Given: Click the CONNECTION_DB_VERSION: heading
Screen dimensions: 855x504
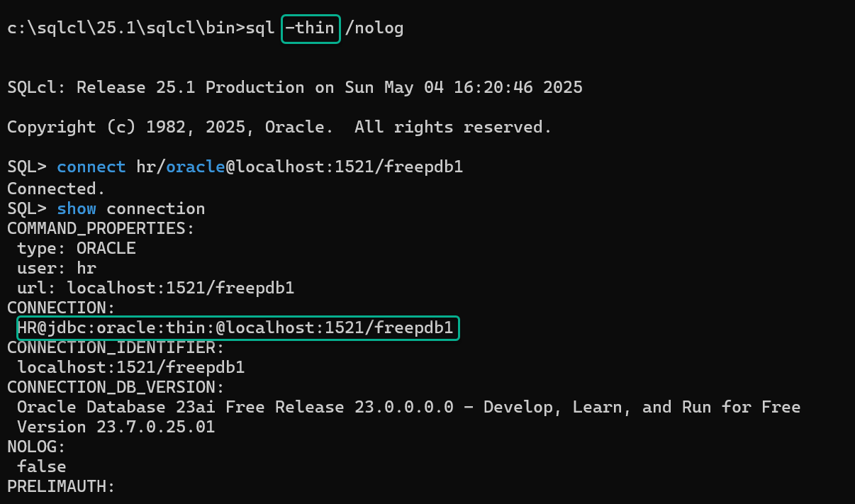Looking at the screenshot, I should point(116,388).
